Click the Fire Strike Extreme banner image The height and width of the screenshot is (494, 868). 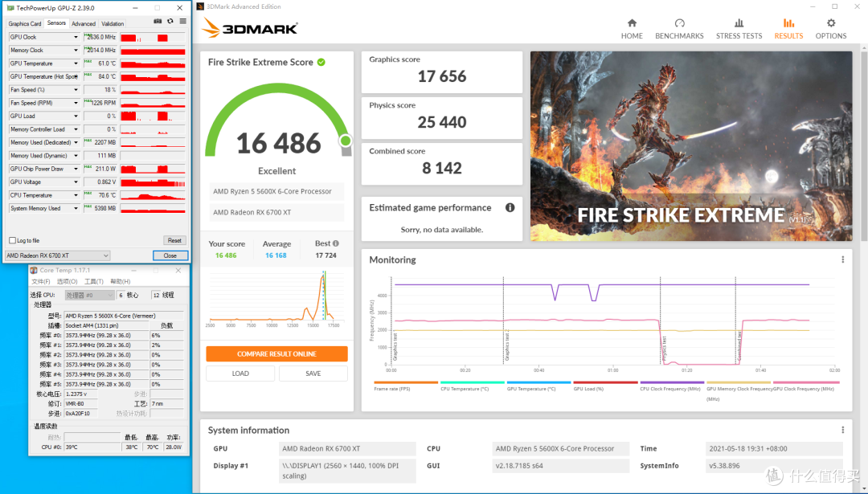coord(691,146)
